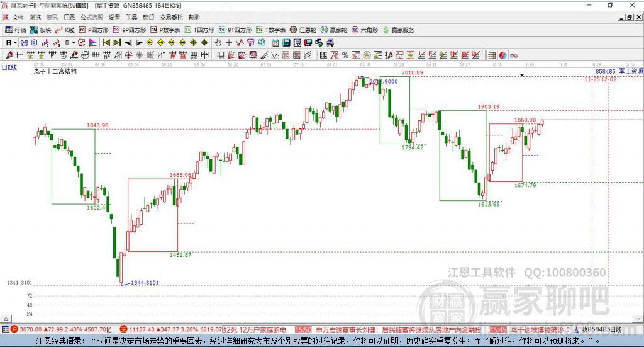Expand the candlestick style dropdown arrow
Image resolution: width=644 pixels, height=347 pixels.
coord(74,43)
